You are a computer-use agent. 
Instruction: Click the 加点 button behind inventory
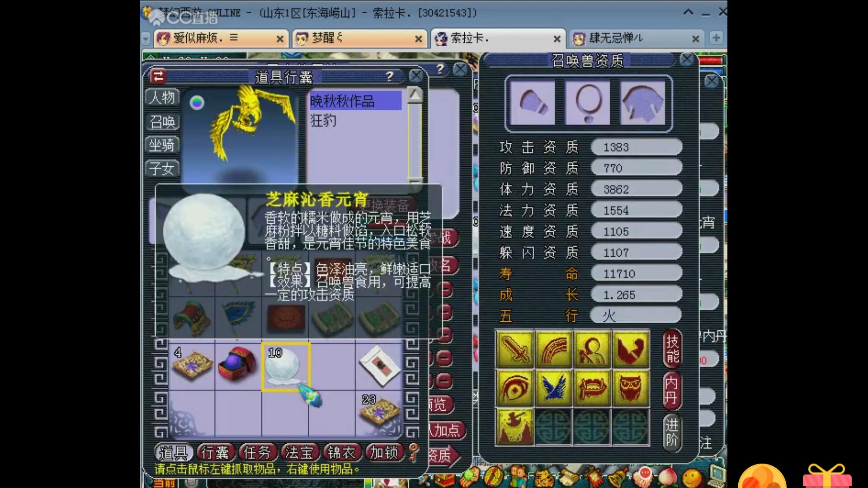click(447, 430)
